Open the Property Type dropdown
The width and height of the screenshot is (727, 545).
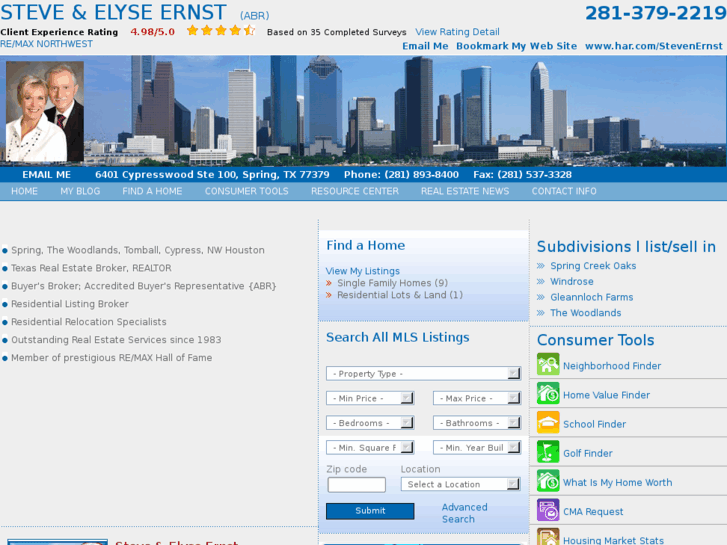[x=423, y=373]
